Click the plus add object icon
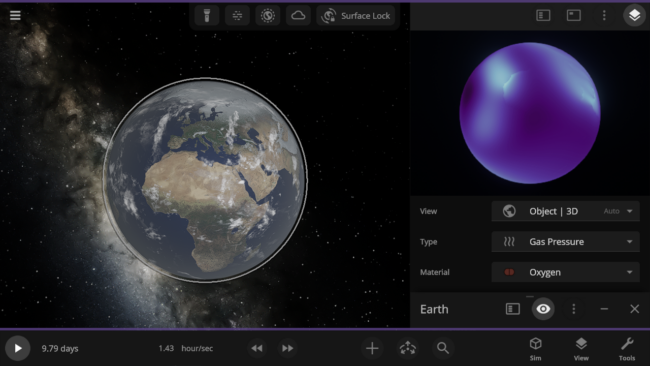 point(372,348)
